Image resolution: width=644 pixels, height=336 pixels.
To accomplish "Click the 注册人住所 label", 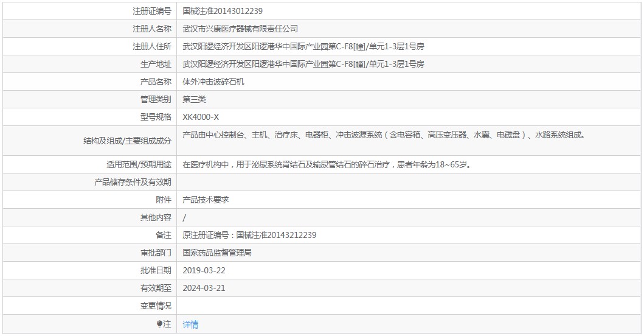I will click(152, 46).
